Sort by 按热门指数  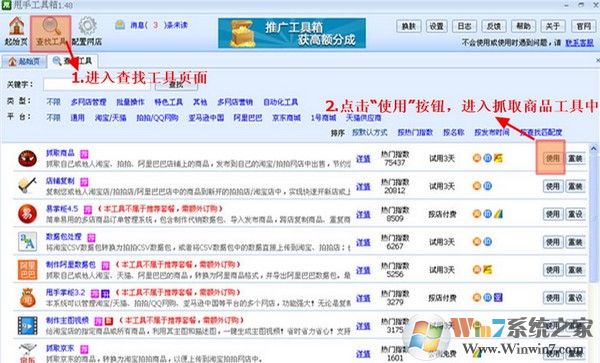(x=415, y=132)
